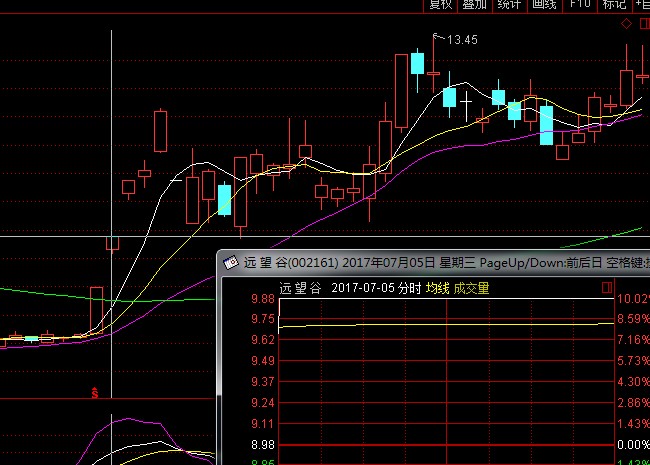Click the 复权 toolbar button
650x465 pixels.
(x=440, y=5)
